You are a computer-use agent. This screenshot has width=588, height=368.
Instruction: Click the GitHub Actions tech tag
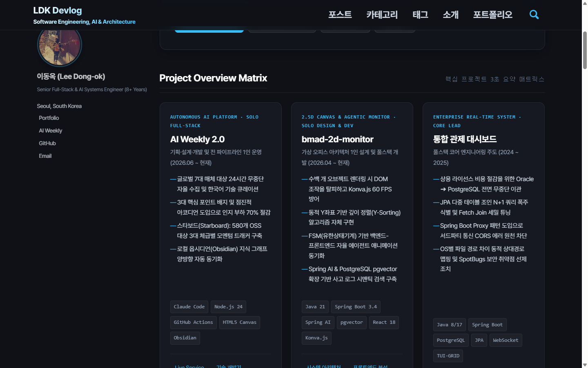point(193,322)
